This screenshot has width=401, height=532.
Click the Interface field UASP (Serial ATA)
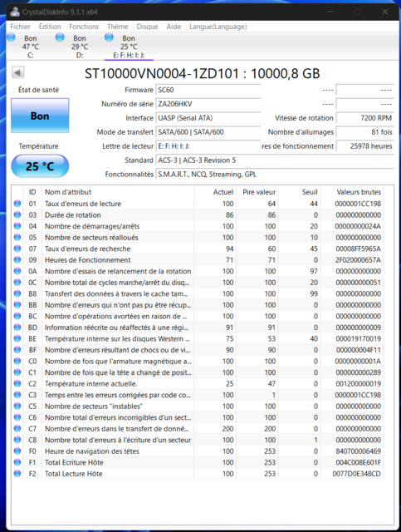[208, 118]
